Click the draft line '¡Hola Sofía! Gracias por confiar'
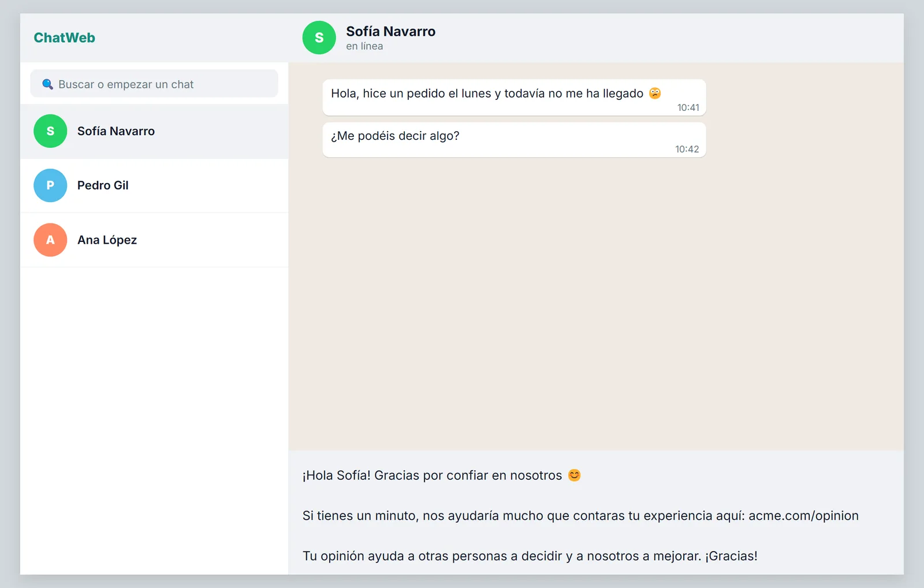Image resolution: width=924 pixels, height=588 pixels. 442,475
